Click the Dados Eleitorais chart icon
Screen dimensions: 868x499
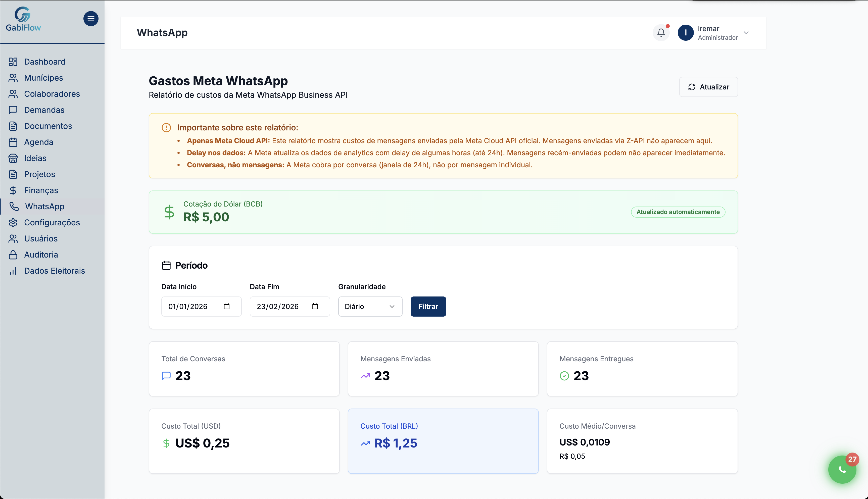(x=13, y=271)
